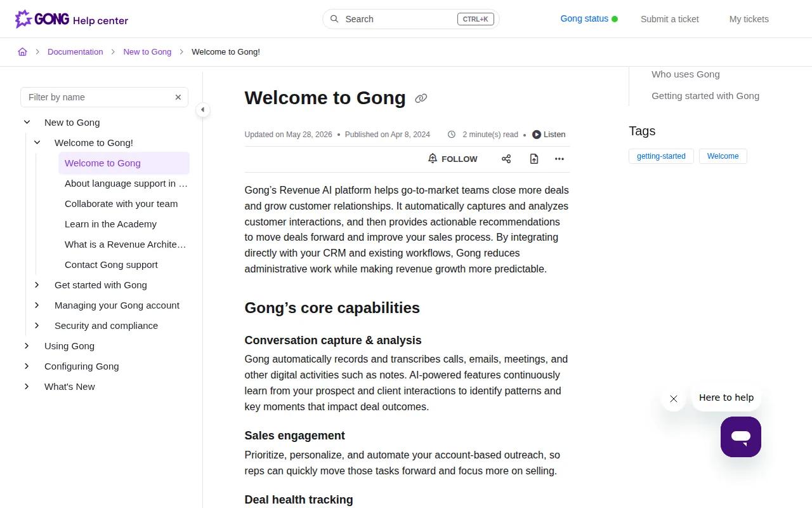812x508 pixels.
Task: Follow this article with bell button
Action: click(x=453, y=159)
